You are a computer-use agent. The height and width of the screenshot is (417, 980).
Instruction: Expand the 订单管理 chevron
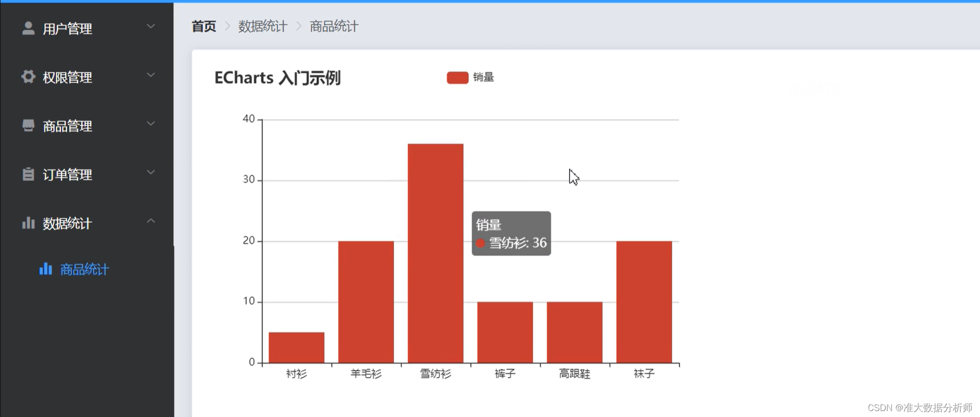click(x=151, y=172)
